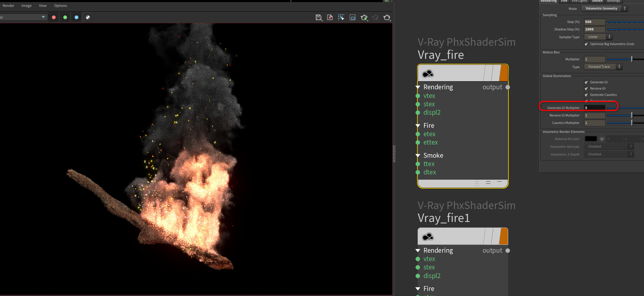Toggle the green channel button
The height and width of the screenshot is (296, 644).
[65, 17]
